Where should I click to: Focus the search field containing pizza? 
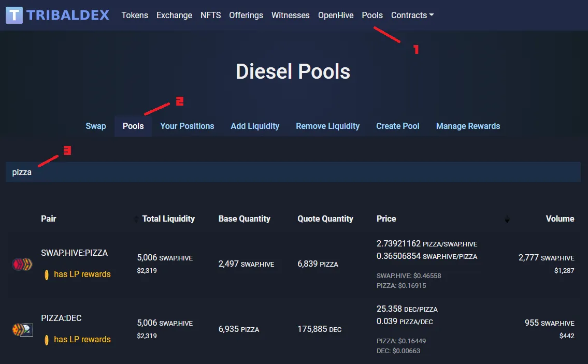click(293, 172)
